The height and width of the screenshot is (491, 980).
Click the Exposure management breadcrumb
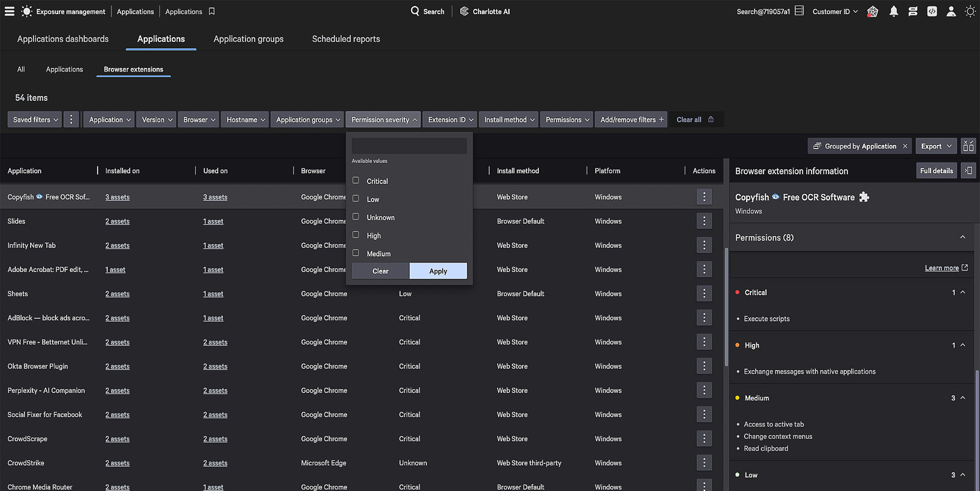70,11
